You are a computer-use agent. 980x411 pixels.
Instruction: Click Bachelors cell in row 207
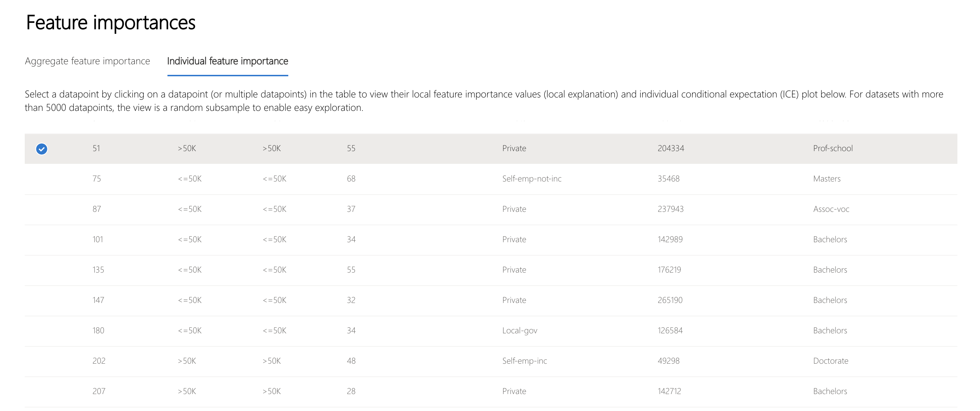[x=830, y=391]
